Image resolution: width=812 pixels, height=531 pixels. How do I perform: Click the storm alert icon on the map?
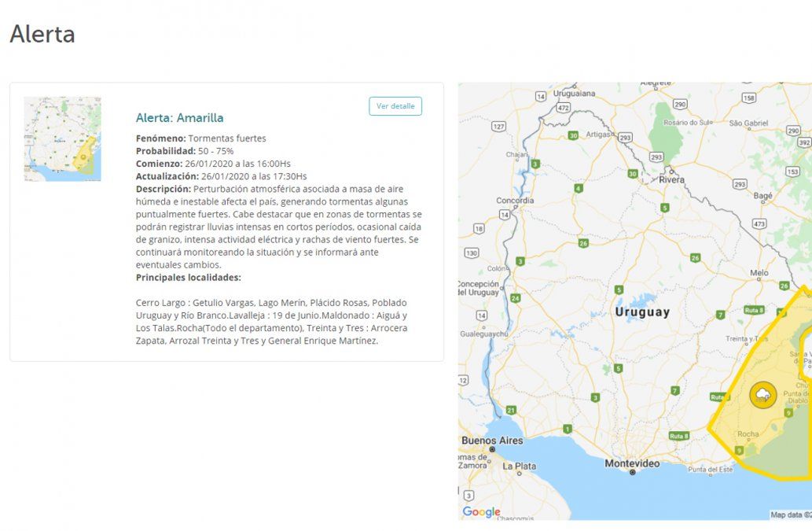click(762, 395)
